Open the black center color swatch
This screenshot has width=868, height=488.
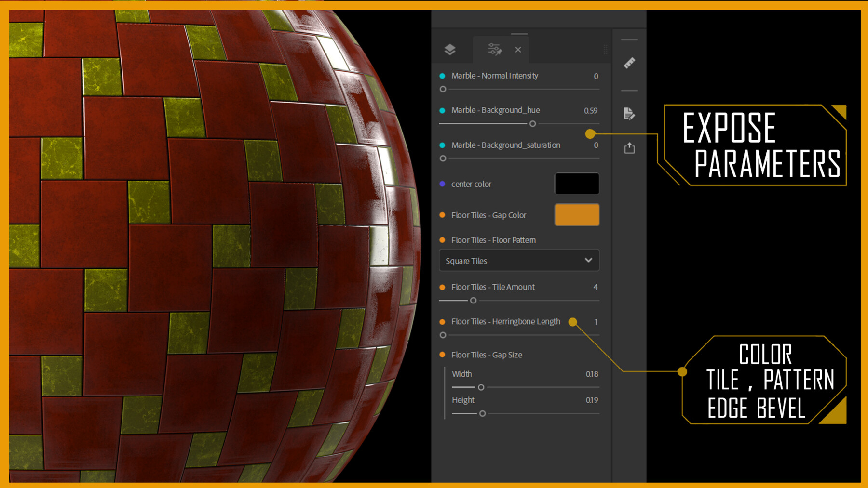[x=577, y=184]
